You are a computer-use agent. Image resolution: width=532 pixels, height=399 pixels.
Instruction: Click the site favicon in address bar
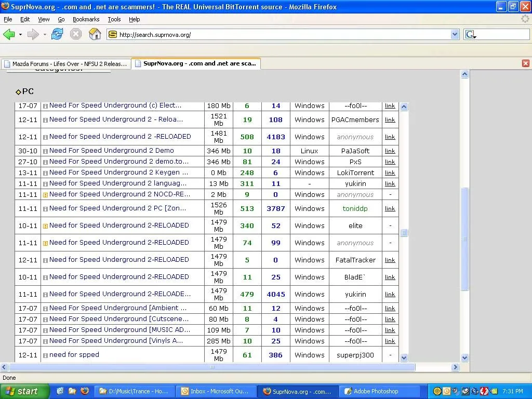(x=113, y=35)
